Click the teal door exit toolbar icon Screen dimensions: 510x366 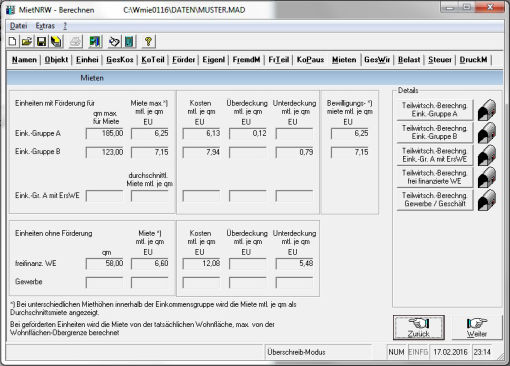click(x=129, y=42)
